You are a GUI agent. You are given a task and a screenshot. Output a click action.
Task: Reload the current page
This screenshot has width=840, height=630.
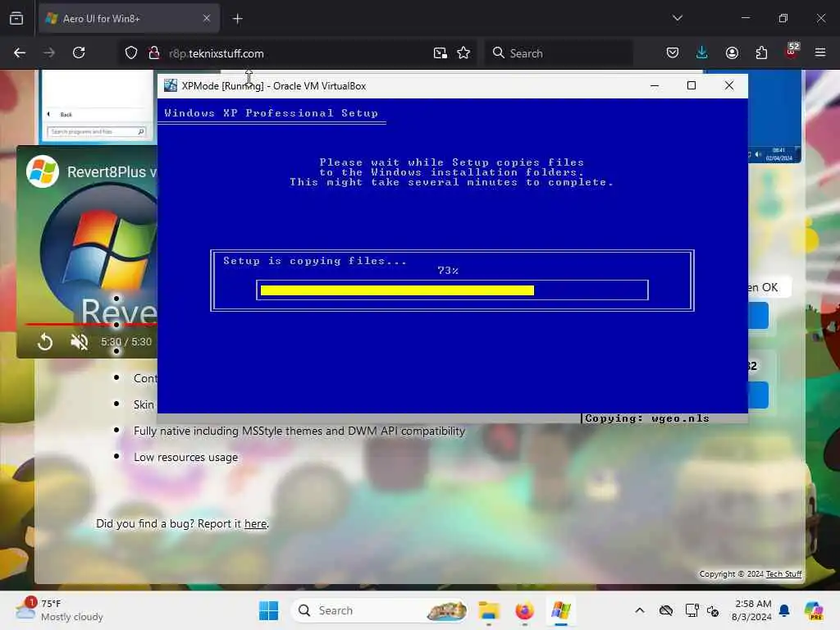79,52
